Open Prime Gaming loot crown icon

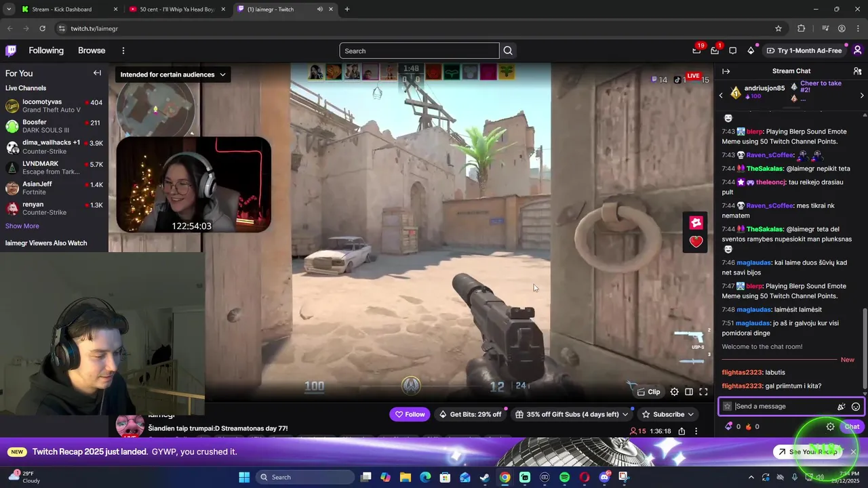tap(696, 50)
